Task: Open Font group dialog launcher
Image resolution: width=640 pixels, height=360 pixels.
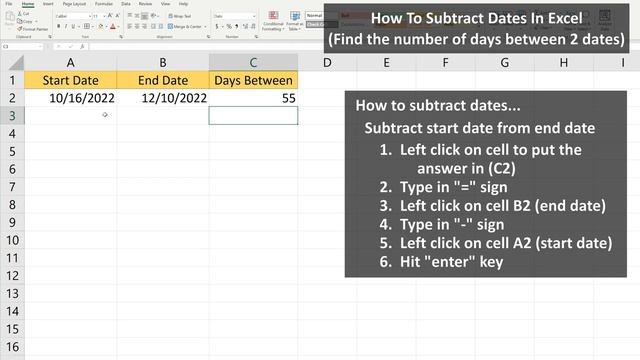Action: [121, 37]
